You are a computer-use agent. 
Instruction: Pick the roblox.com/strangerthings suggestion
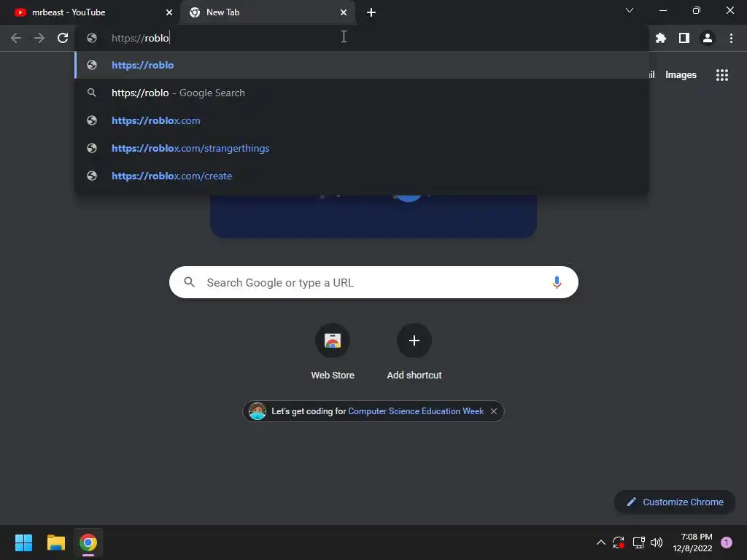coord(362,148)
